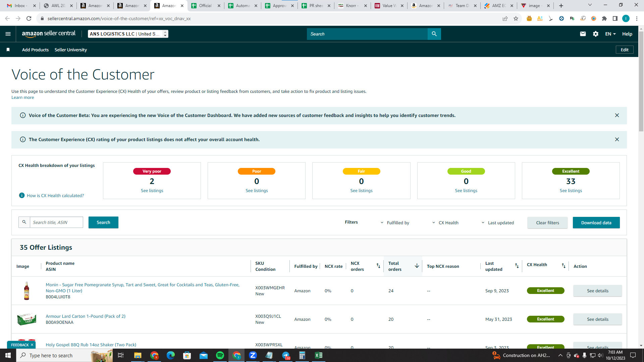644x362 pixels.
Task: Click the Download data button
Action: point(596,223)
